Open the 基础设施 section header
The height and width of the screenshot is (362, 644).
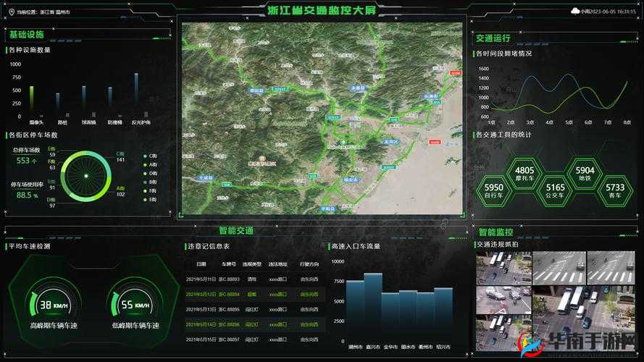pyautogui.click(x=27, y=35)
